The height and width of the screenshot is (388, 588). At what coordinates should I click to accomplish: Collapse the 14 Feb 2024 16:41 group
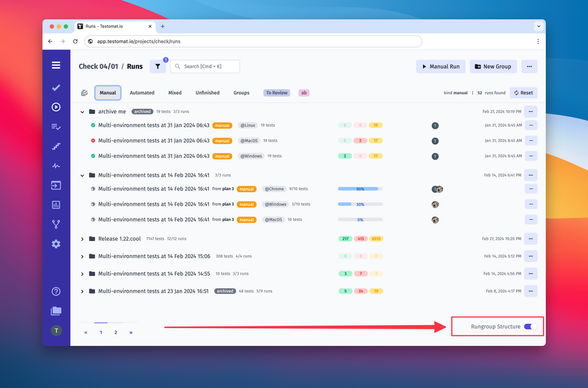[x=82, y=175]
